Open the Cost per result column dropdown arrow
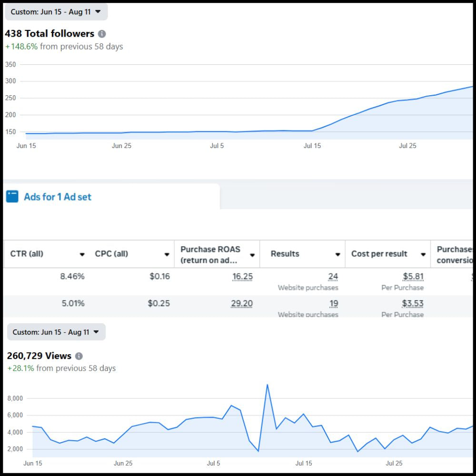 423,255
